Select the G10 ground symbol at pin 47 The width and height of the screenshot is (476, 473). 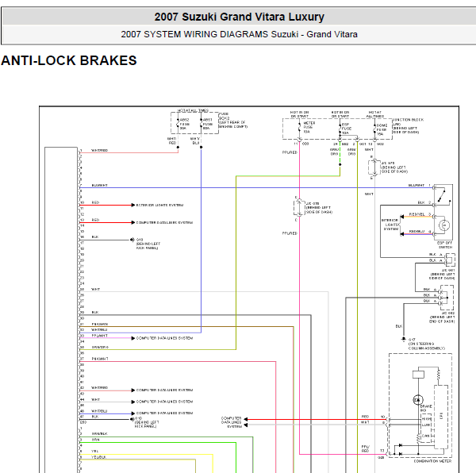coord(132,419)
